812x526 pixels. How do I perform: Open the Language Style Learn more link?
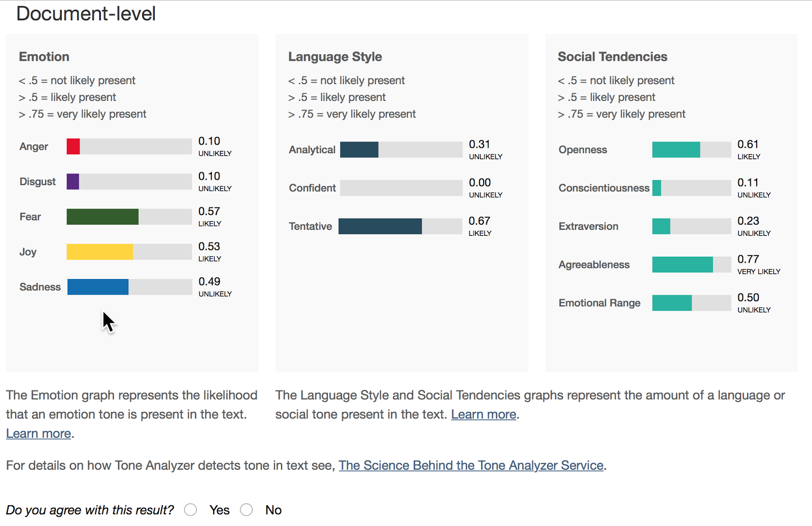point(484,414)
